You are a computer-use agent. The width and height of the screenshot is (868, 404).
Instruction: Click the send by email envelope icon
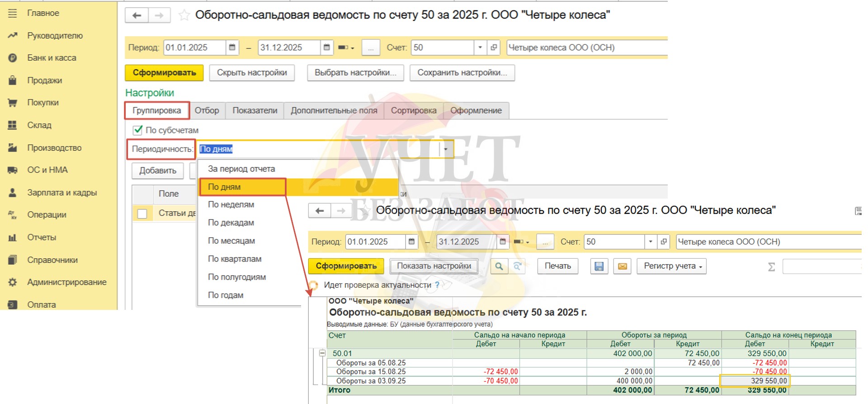622,266
